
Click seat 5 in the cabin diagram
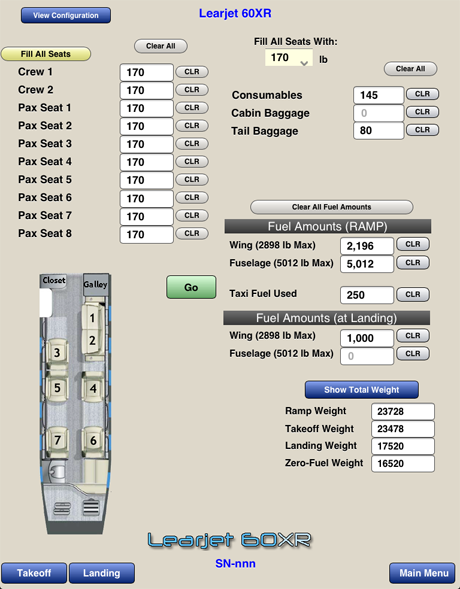click(x=57, y=387)
